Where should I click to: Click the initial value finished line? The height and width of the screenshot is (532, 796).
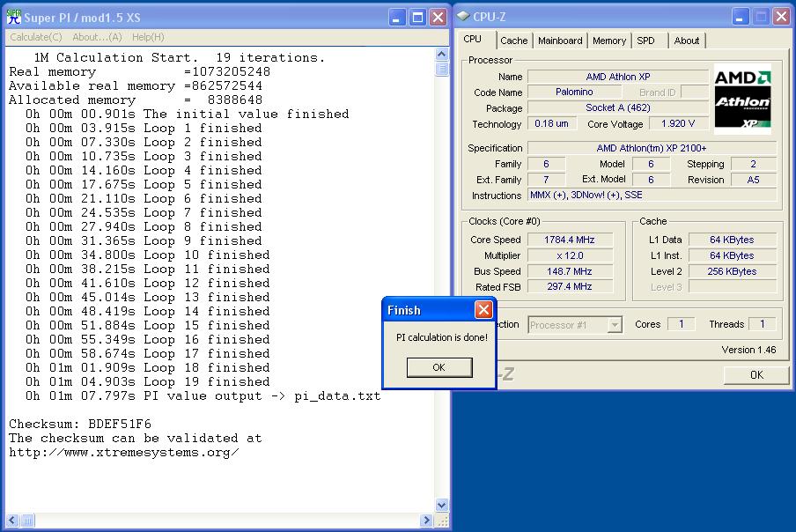[x=188, y=114]
